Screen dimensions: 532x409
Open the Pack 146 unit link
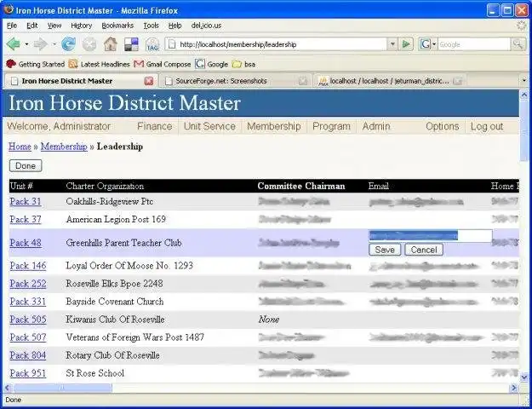pyautogui.click(x=28, y=266)
